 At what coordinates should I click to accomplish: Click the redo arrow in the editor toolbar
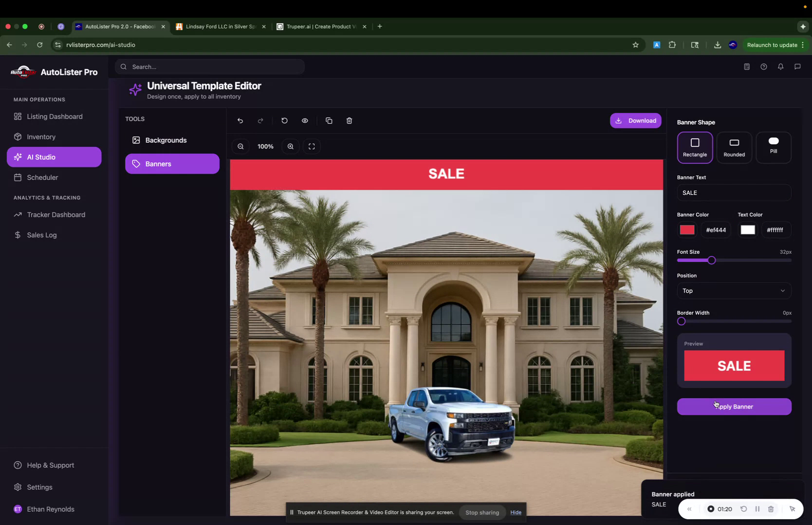[260, 120]
